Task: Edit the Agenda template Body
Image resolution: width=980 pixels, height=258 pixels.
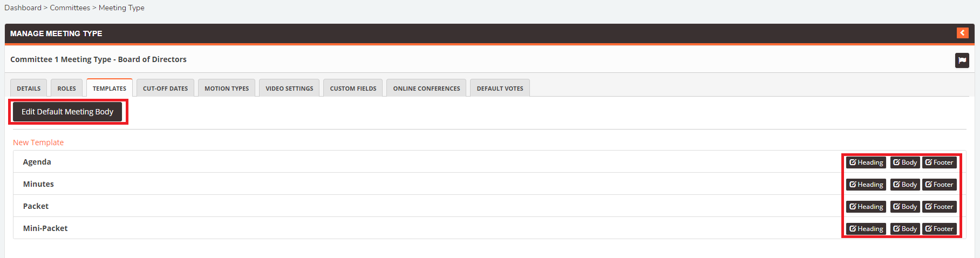Action: coord(904,162)
